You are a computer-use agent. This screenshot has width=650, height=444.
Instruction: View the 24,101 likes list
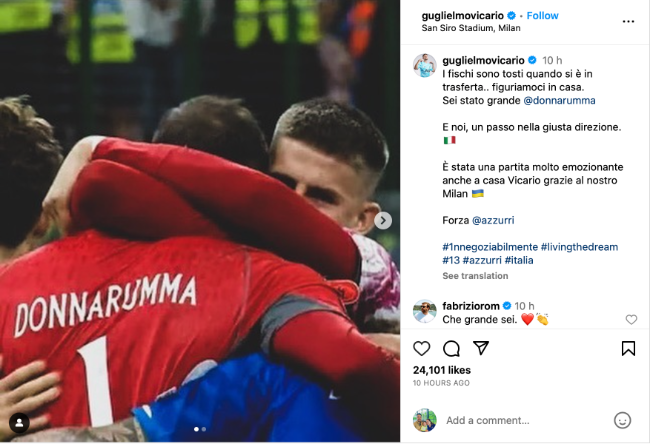(x=442, y=370)
